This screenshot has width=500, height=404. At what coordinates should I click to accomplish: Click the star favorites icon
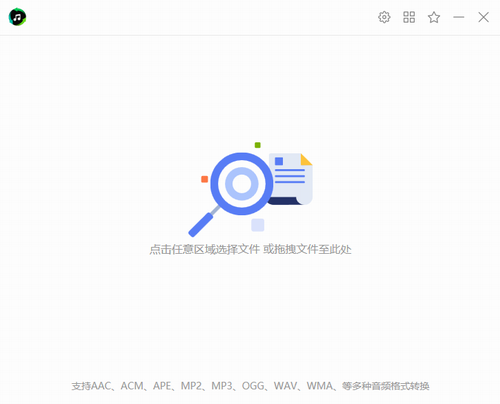coord(434,17)
